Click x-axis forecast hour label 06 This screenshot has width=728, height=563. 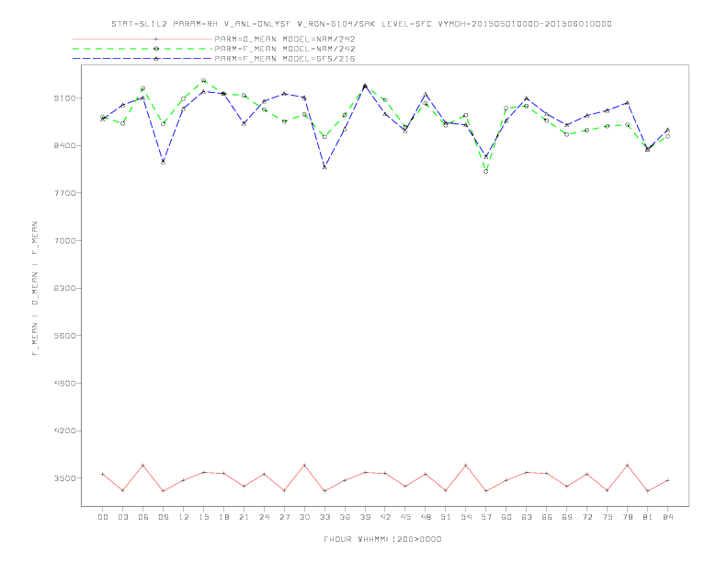tap(143, 517)
